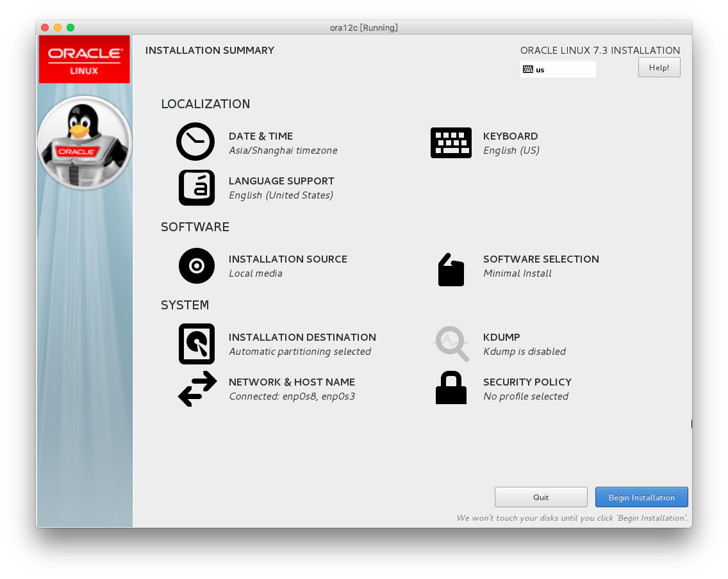The width and height of the screenshot is (728, 579).
Task: Open the Security Policy padlock icon
Action: click(x=451, y=387)
